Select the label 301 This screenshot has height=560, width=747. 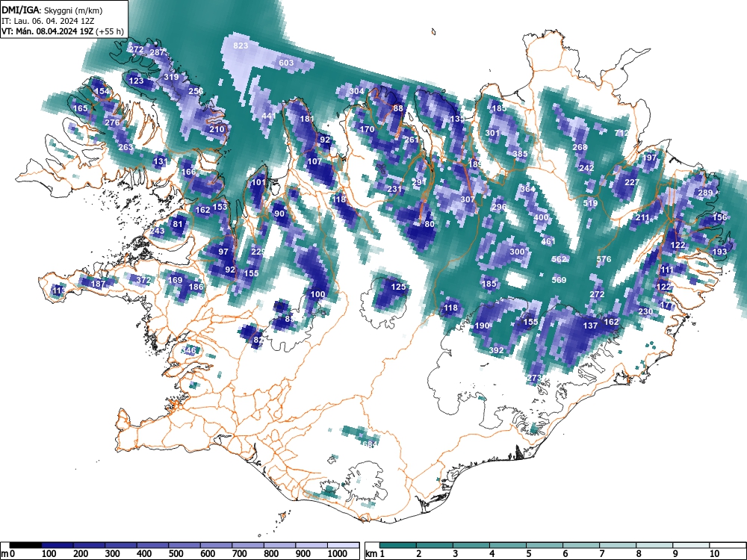[492, 133]
